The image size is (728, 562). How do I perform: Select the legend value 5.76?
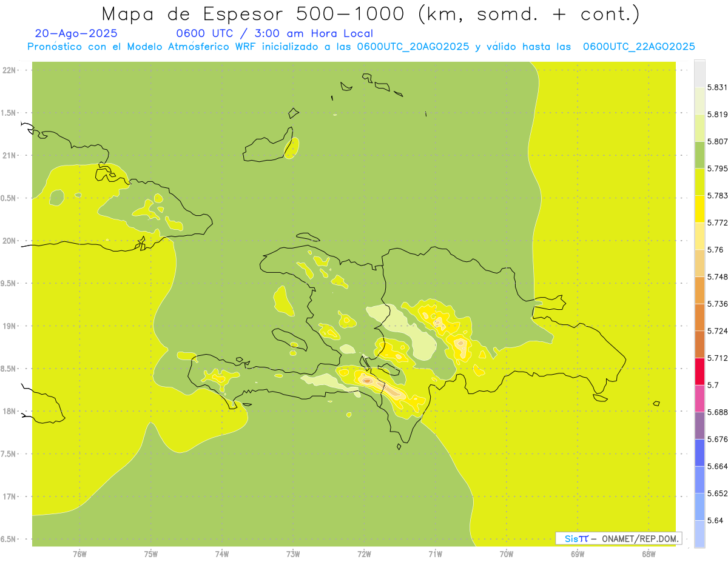click(x=716, y=250)
